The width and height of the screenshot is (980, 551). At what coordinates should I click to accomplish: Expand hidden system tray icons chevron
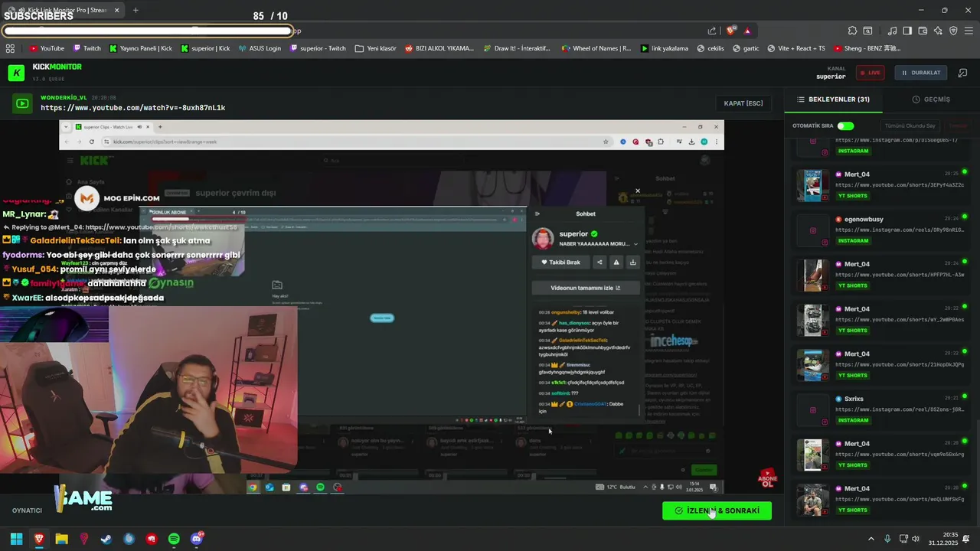click(x=871, y=539)
